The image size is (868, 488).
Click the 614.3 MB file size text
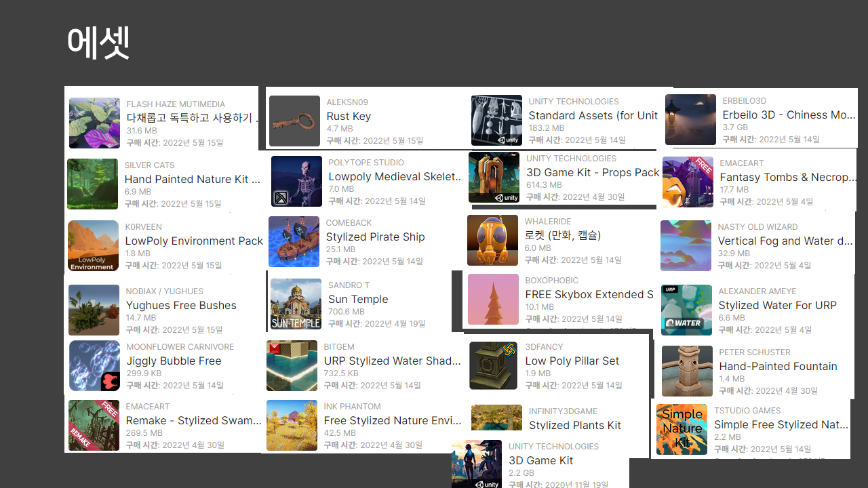tap(544, 185)
